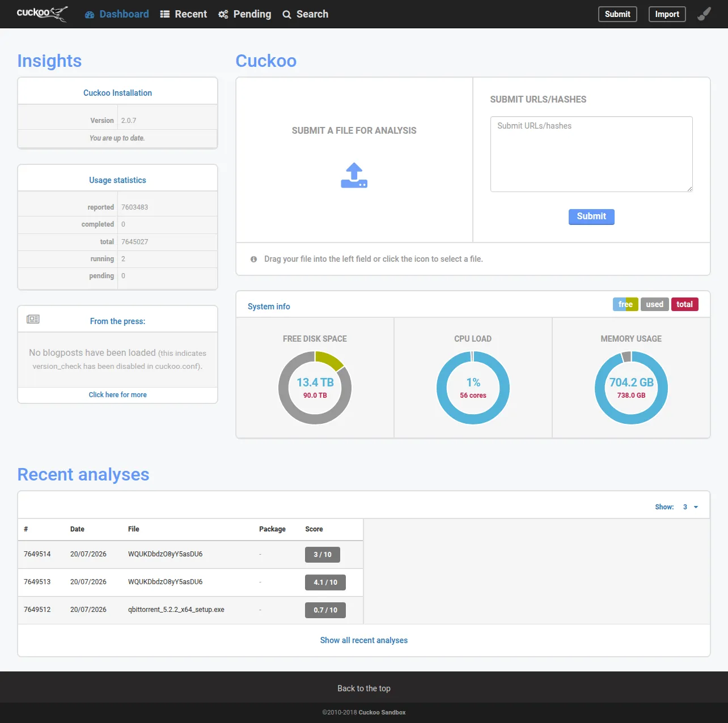Click the 'You are up to date.' message
The width and height of the screenshot is (728, 723).
(x=117, y=138)
